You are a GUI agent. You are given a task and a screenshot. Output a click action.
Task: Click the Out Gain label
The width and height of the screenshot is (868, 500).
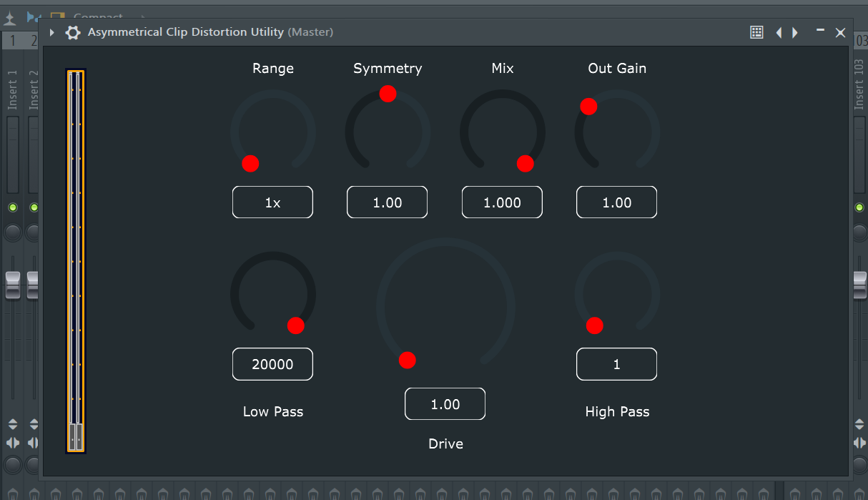pyautogui.click(x=617, y=69)
